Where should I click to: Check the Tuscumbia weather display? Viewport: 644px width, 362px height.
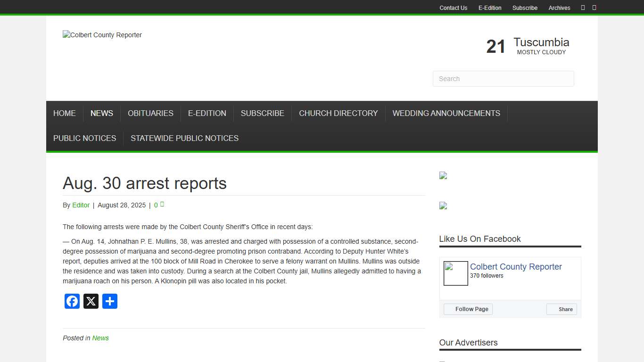(x=527, y=46)
